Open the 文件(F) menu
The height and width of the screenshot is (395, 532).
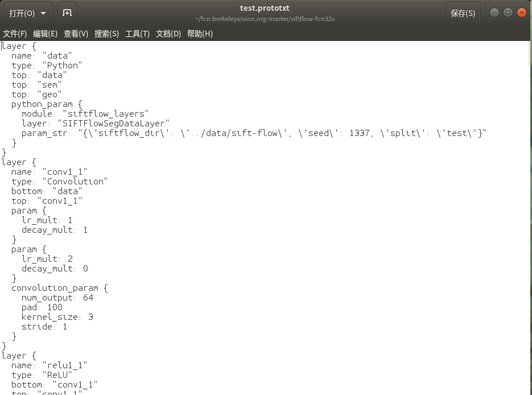[15, 34]
